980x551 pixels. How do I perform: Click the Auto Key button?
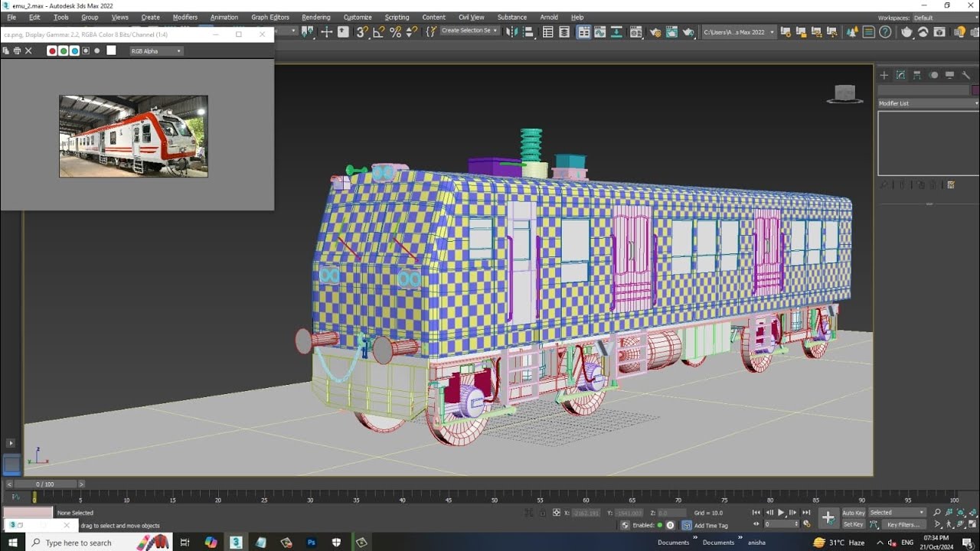854,513
